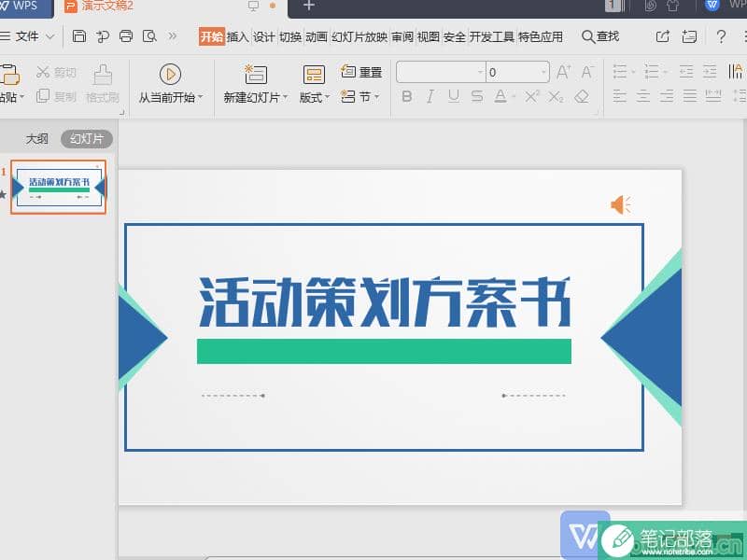Open the 安全 ribbon tab
Image resolution: width=747 pixels, height=560 pixels.
coord(455,36)
